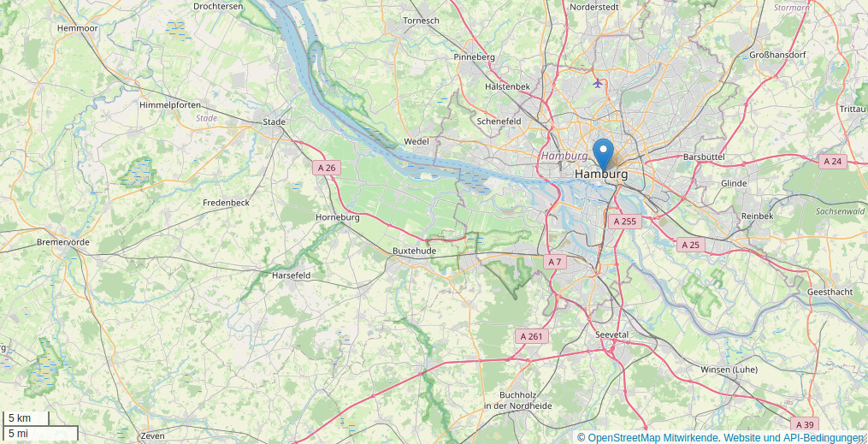The height and width of the screenshot is (444, 868).
Task: Click the Winsen (Luhe) town label
Action: [x=729, y=370]
